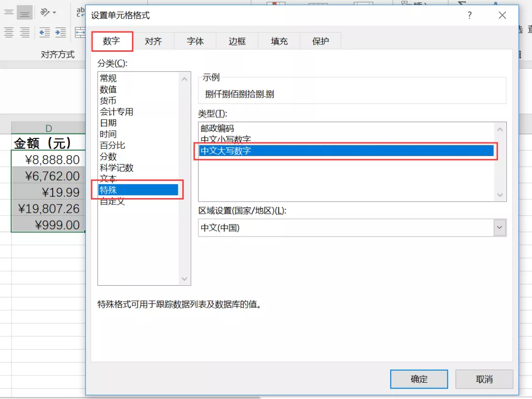Click the 确定 button

point(419,379)
